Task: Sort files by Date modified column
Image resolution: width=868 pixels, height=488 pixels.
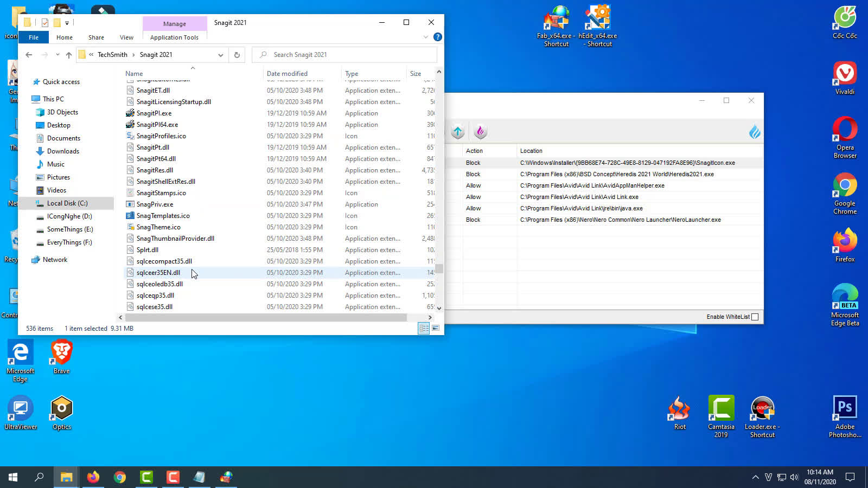Action: (x=287, y=74)
